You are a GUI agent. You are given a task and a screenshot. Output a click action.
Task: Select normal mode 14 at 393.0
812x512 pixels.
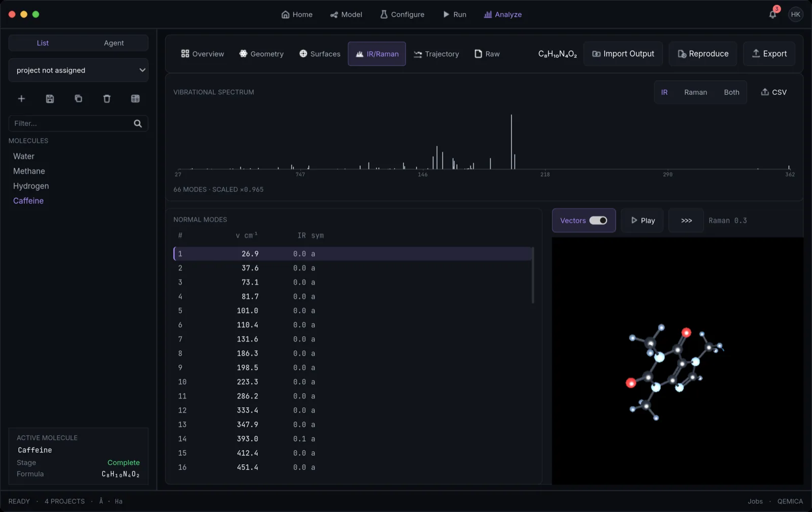[353, 438]
